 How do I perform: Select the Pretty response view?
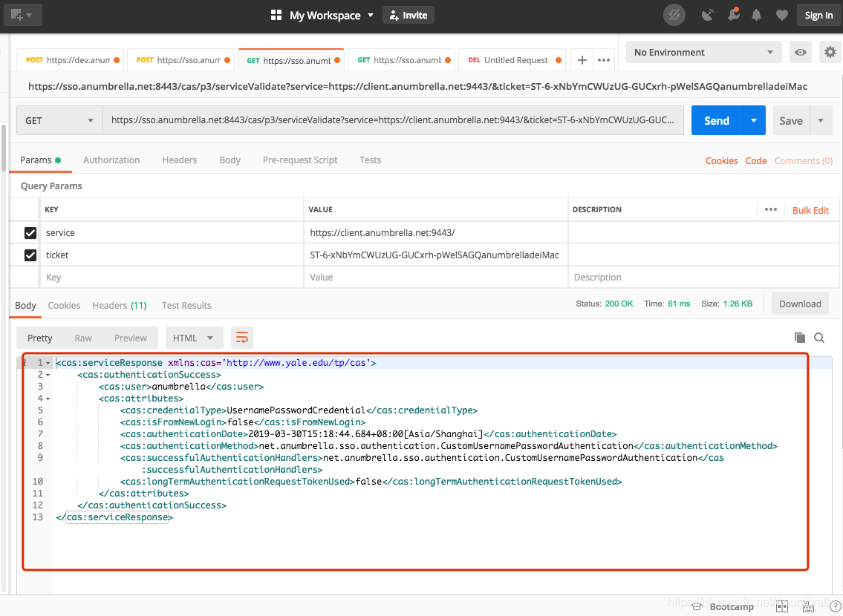pos(40,338)
